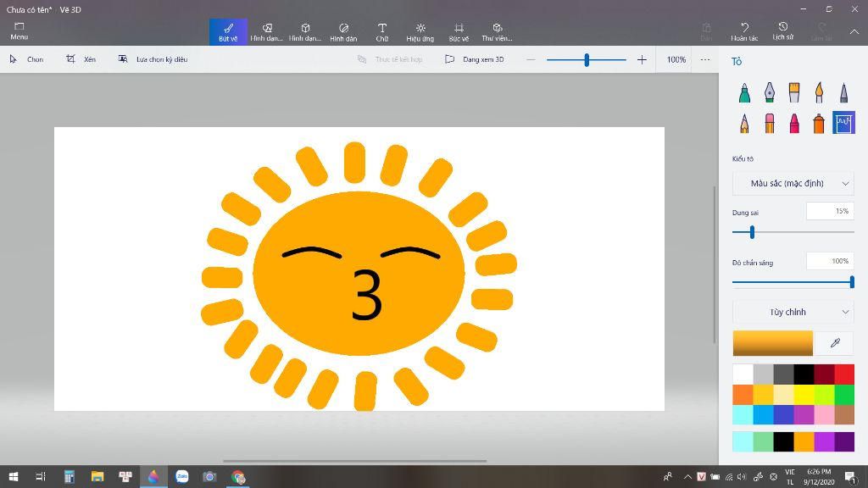The height and width of the screenshot is (488, 868).
Task: Open the Thư viện 3D library tab
Action: pos(497,31)
